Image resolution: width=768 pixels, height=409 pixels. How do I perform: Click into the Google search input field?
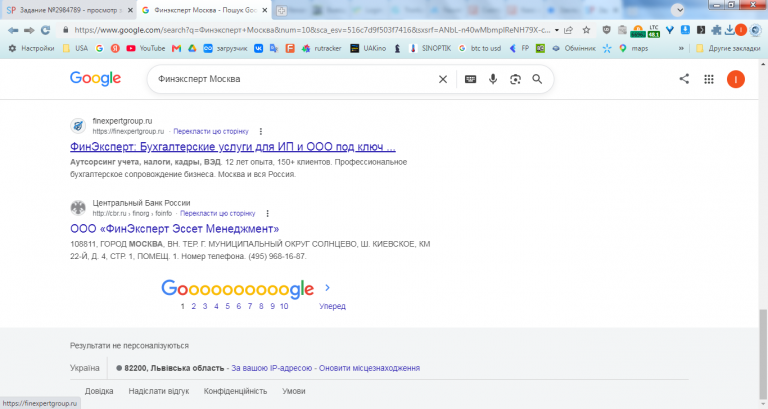294,79
